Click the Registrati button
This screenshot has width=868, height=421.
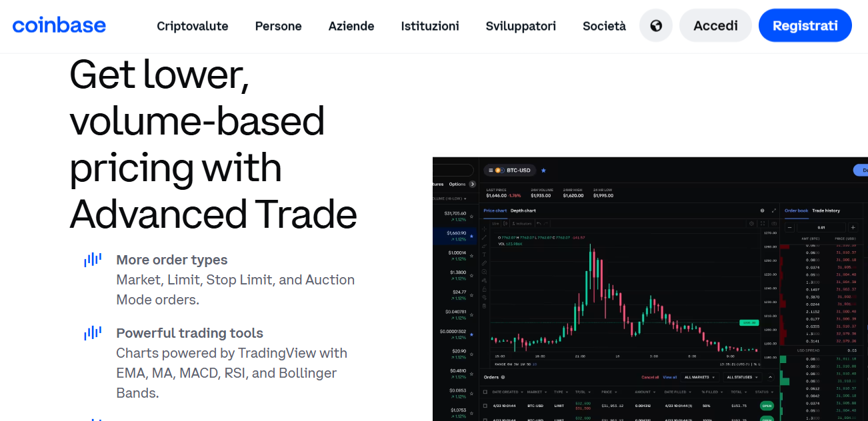[x=805, y=25]
